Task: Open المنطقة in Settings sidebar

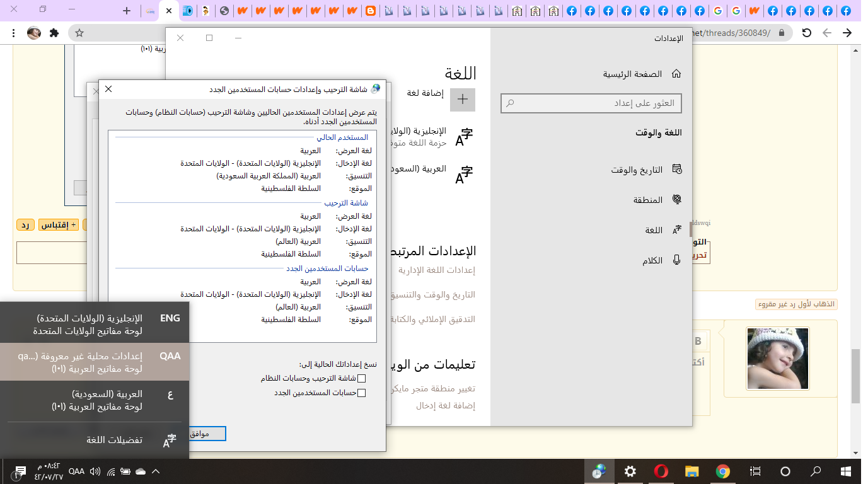Action: point(657,200)
